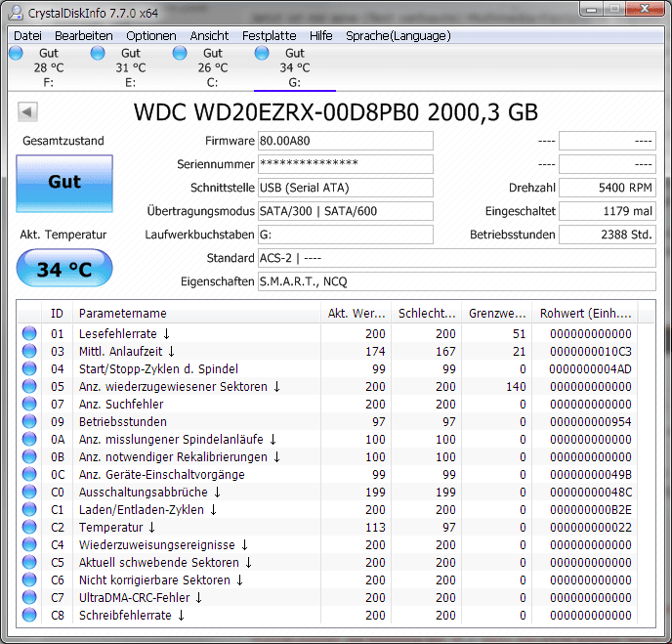Click the status orb for attribute 01 Lesefehlerrate
The height and width of the screenshot is (644, 672).
coord(29,333)
